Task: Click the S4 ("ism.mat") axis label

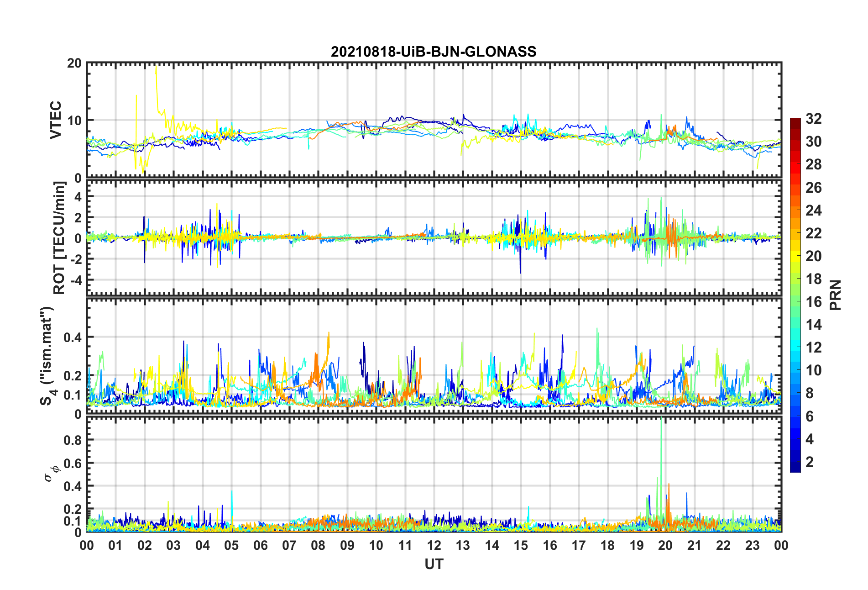Action: 47,356
